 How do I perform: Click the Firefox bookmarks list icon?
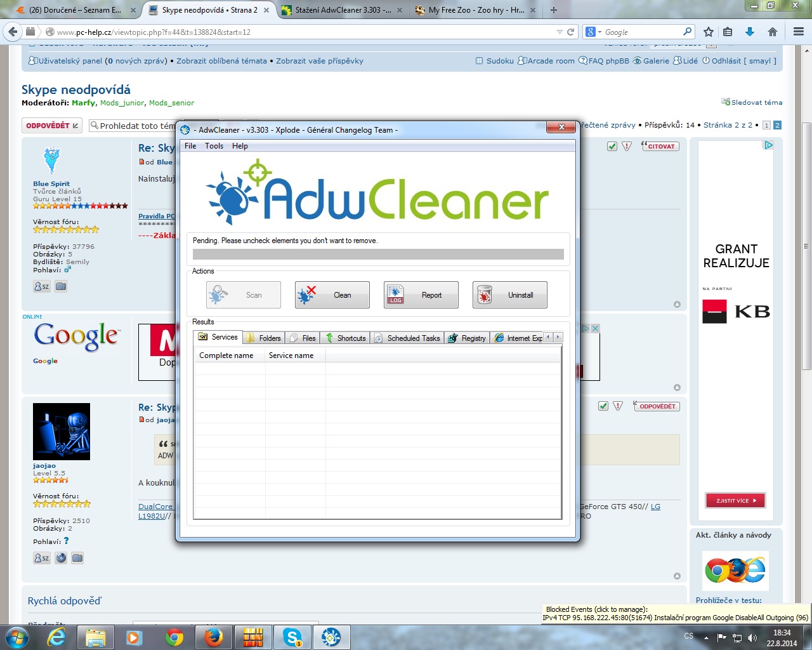click(x=728, y=32)
